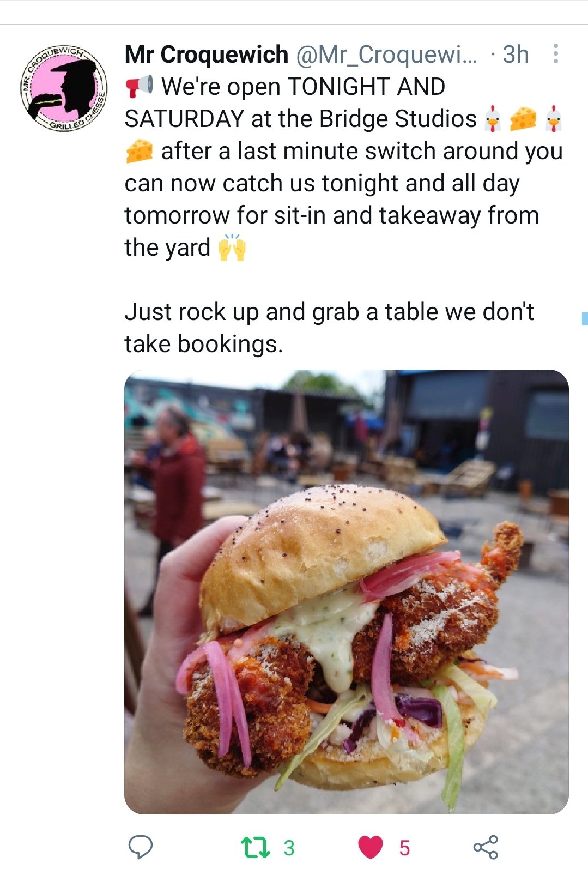Click the cheese emoji before 'after a last minute'
Viewport: 588px width, 869px height.
pos(140,151)
